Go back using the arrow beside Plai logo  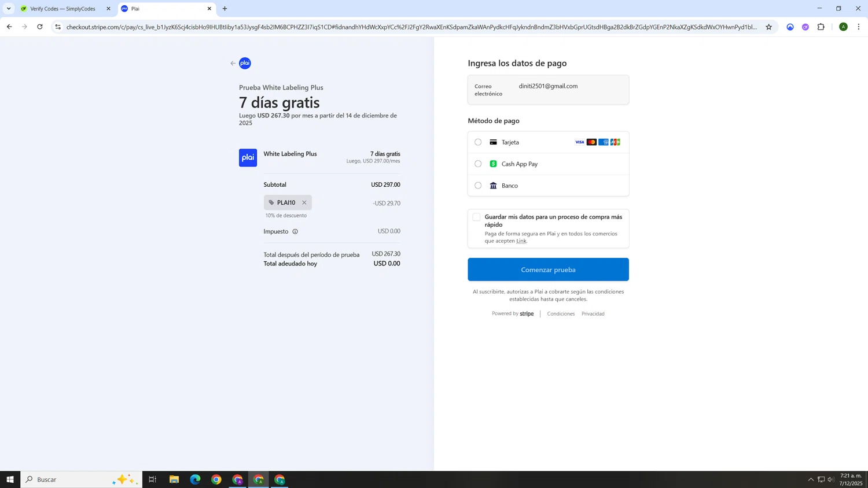pyautogui.click(x=233, y=64)
